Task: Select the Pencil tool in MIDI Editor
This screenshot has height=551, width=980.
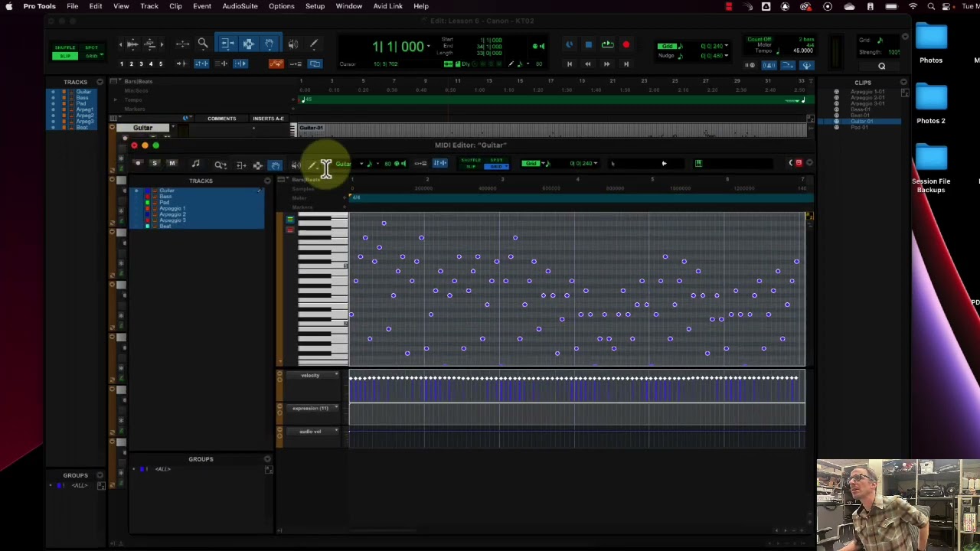Action: 312,165
